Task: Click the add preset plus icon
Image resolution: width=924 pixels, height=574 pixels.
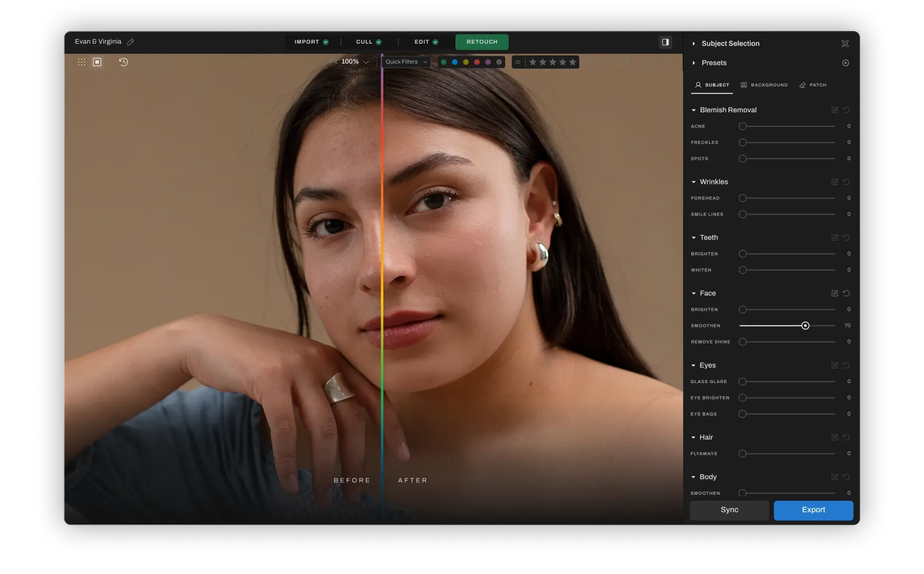Action: pos(846,63)
